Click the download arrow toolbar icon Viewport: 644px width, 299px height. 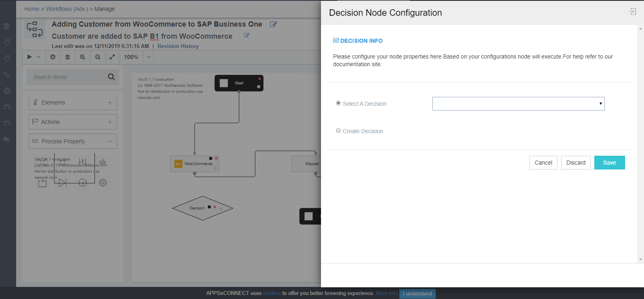53,57
